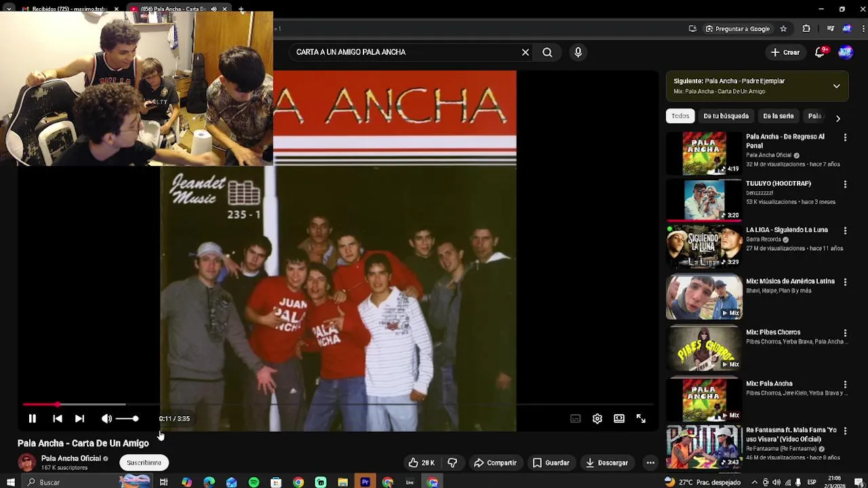This screenshot has height=488, width=868.
Task: Select the De la serie chip
Action: pos(778,116)
